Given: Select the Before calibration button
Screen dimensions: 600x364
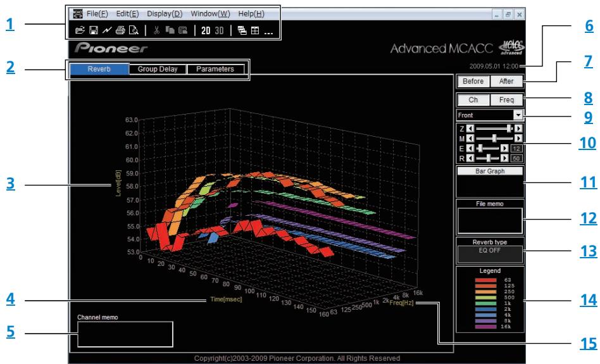Looking at the screenshot, I should tap(473, 81).
